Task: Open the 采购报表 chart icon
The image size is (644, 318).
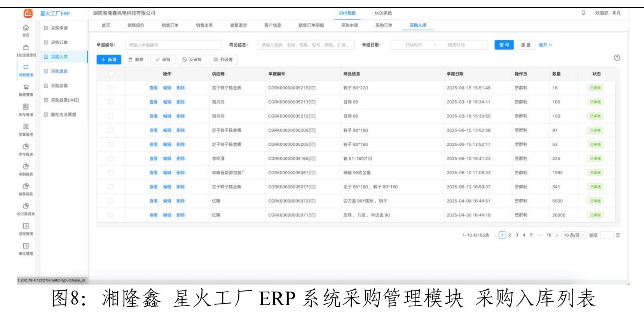Action: pyautogui.click(x=26, y=166)
